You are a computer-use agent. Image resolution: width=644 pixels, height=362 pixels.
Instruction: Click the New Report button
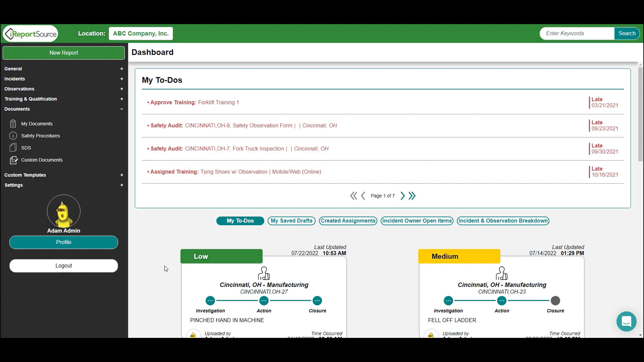pos(64,53)
